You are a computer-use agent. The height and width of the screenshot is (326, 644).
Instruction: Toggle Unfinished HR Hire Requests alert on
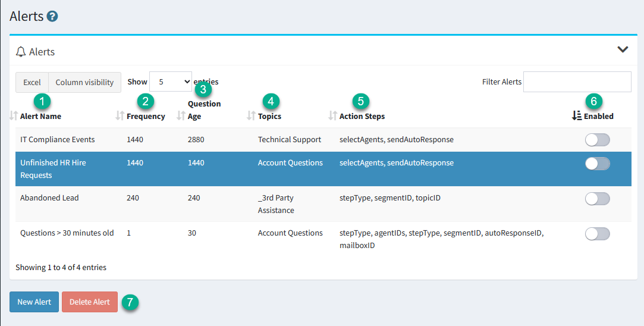[598, 164]
